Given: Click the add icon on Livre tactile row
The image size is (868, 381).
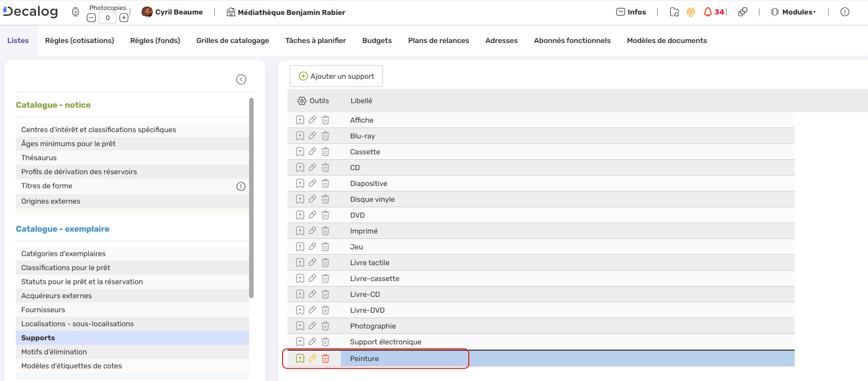Looking at the screenshot, I should click(x=300, y=262).
